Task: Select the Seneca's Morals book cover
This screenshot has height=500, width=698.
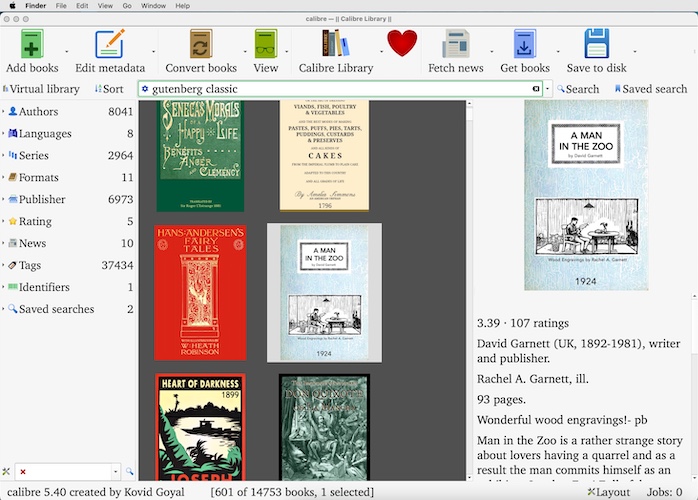Action: [200, 156]
